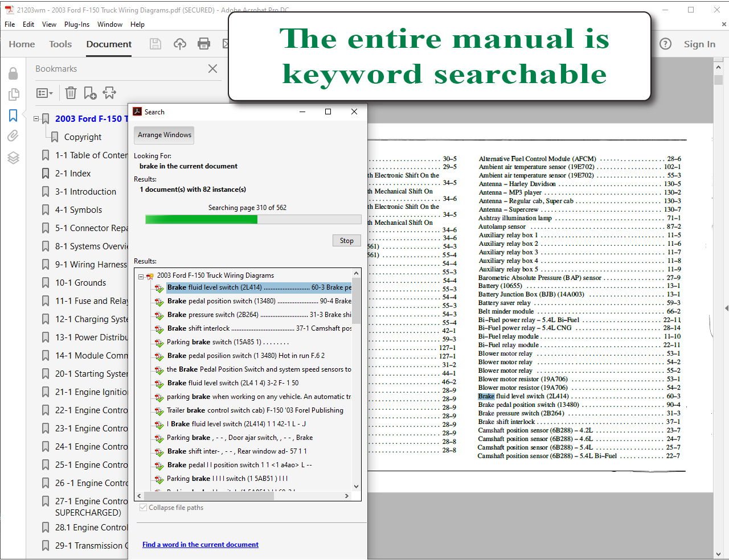
Task: Delete selected bookmark with trash icon
Action: click(71, 93)
